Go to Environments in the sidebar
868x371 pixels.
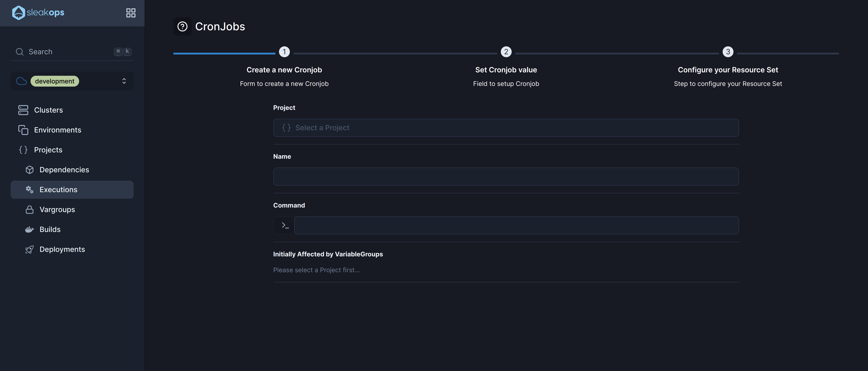[x=72, y=130]
